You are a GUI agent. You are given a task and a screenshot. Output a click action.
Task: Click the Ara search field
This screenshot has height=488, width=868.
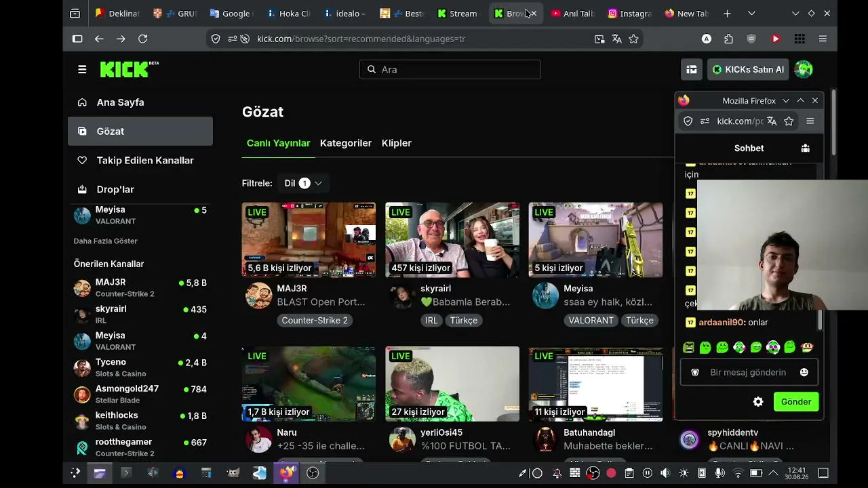(450, 69)
